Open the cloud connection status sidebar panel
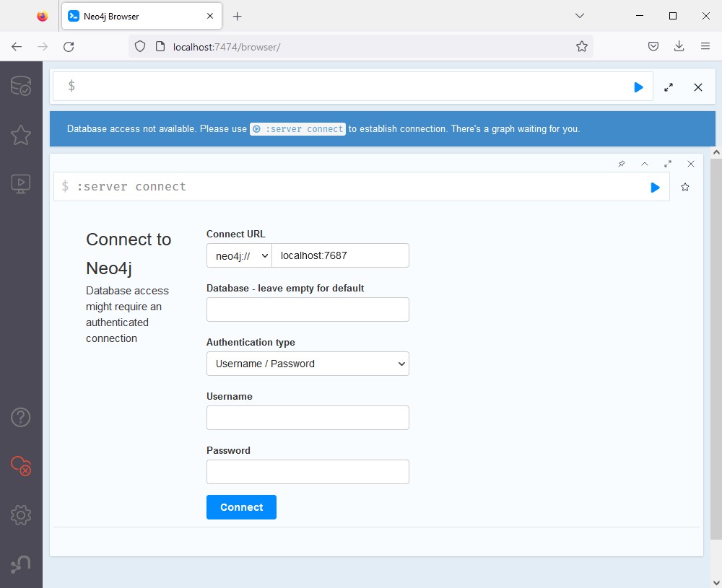This screenshot has width=722, height=588. 21,465
